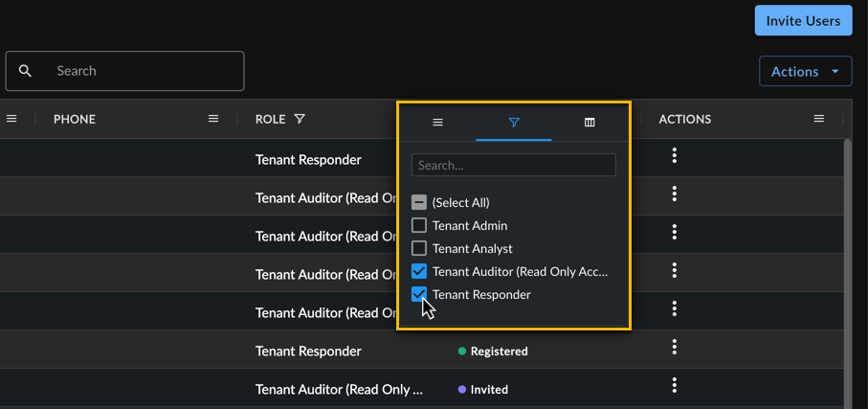Open the ACTIONS column hamburger menu icon

point(819,119)
